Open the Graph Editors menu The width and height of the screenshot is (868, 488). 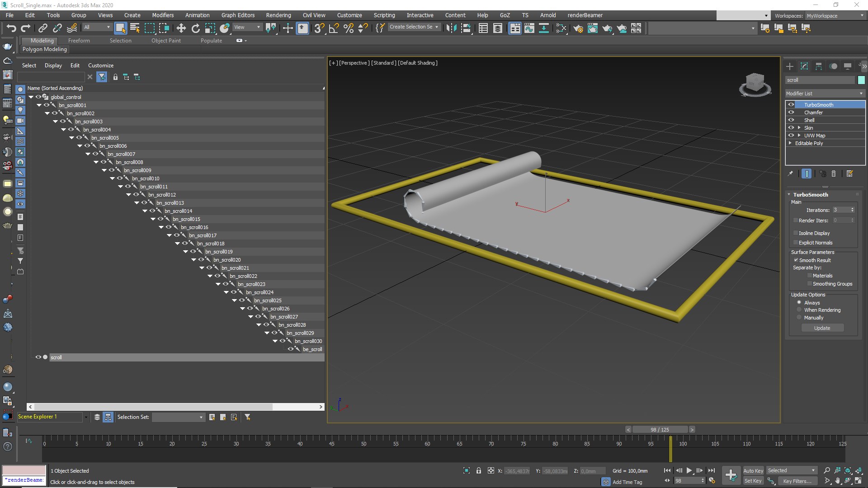coord(238,15)
